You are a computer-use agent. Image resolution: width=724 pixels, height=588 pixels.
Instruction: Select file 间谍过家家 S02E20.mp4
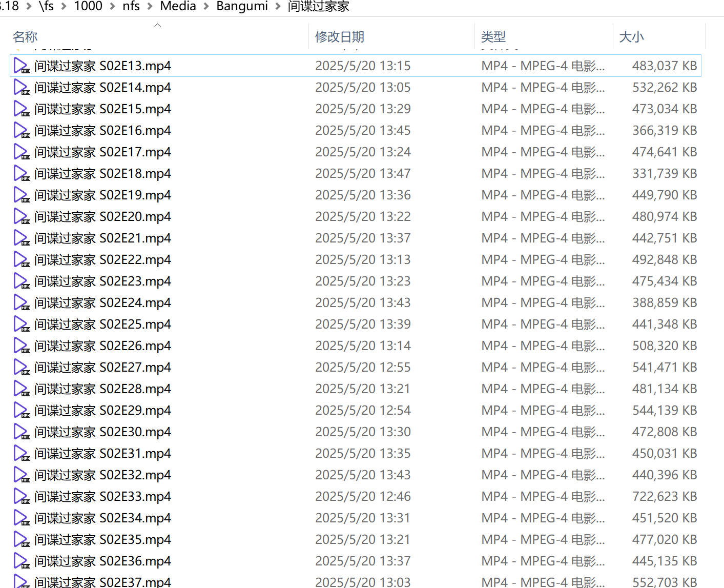click(355, 216)
